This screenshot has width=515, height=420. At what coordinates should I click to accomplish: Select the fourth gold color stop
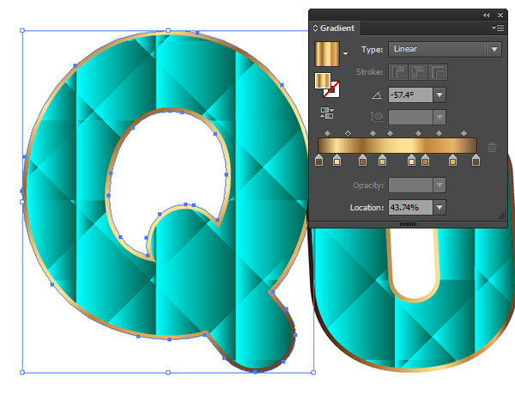[x=382, y=161]
